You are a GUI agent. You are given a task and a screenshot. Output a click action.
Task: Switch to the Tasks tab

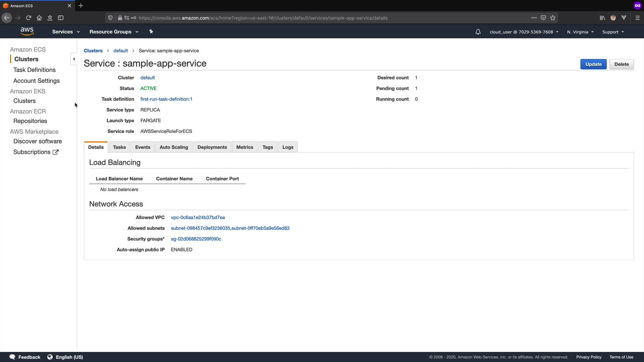click(x=119, y=147)
